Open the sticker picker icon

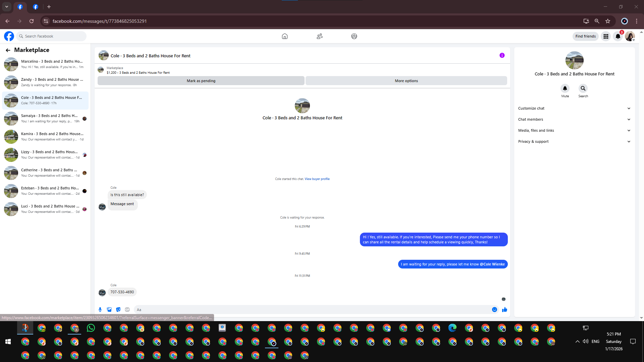(118, 310)
